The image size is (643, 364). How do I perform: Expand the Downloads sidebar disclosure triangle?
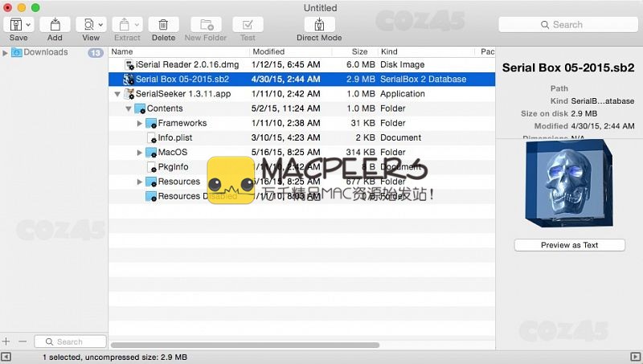5,52
